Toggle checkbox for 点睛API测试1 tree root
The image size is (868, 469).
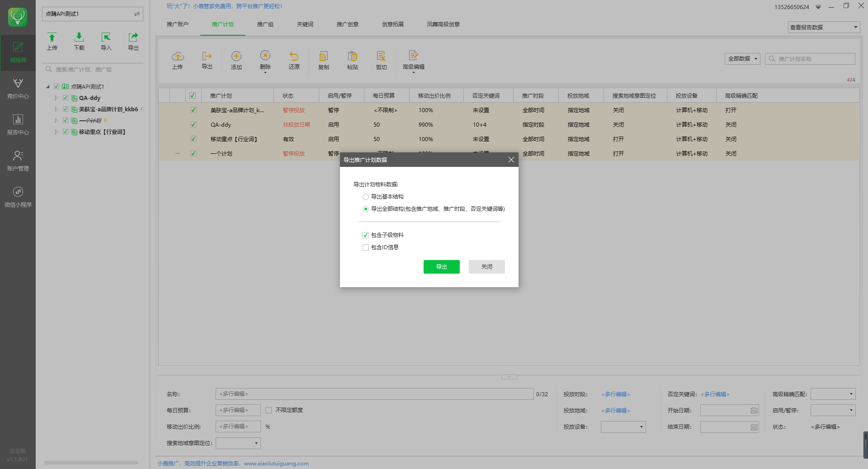point(57,86)
